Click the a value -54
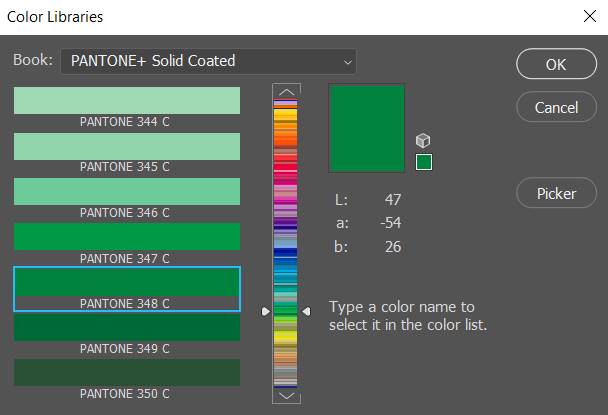 391,223
